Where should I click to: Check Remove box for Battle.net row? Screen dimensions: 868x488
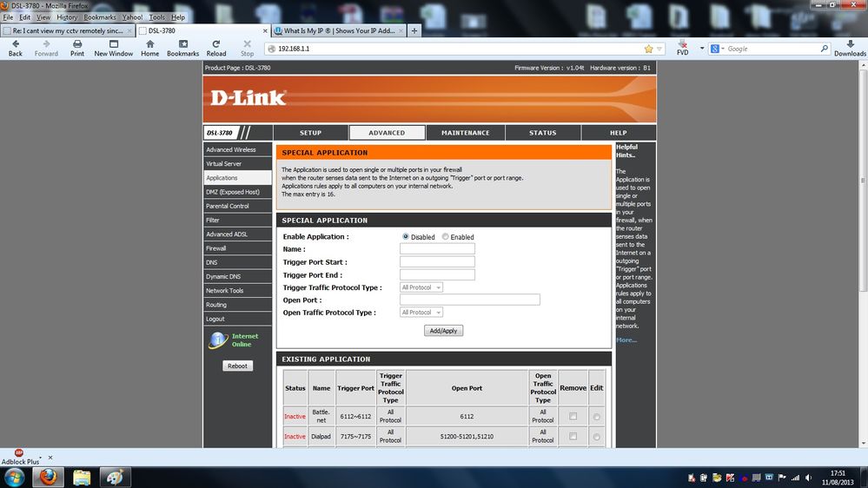(573, 416)
